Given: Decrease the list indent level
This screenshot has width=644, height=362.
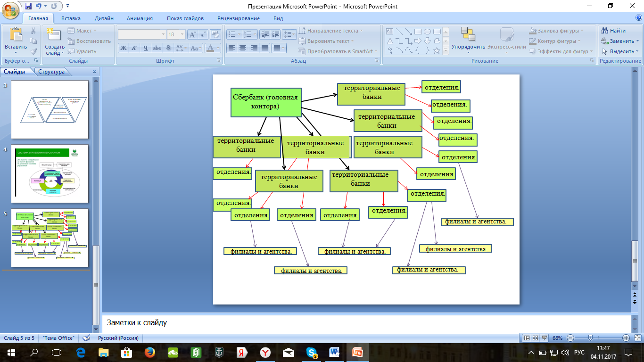Looking at the screenshot, I should 264,34.
